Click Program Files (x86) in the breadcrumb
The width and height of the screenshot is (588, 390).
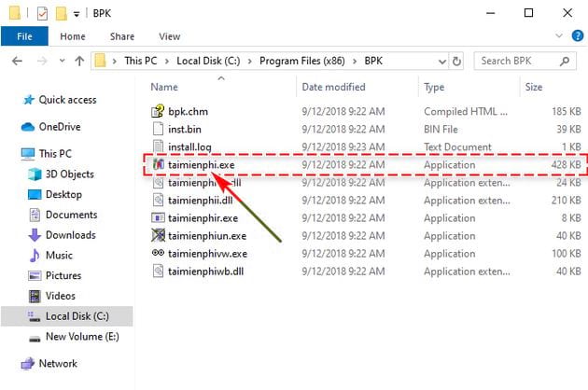(x=301, y=61)
